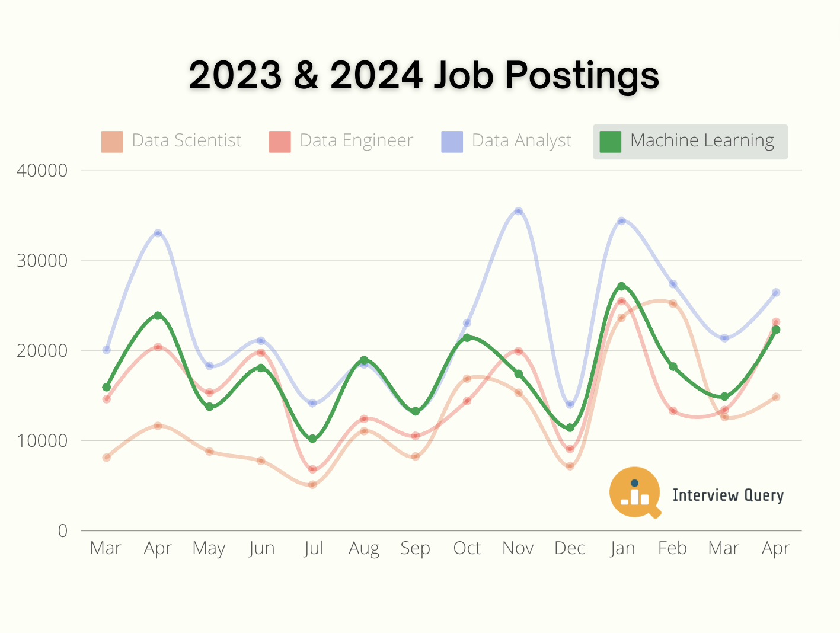Viewport: 840px width, 633px height.
Task: Click Machine Learning's October data point
Action: [467, 338]
